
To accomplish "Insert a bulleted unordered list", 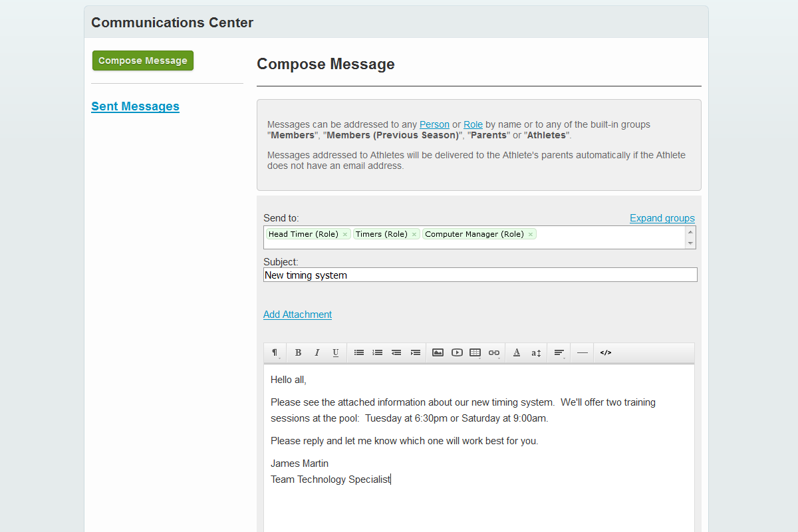I will point(359,352).
